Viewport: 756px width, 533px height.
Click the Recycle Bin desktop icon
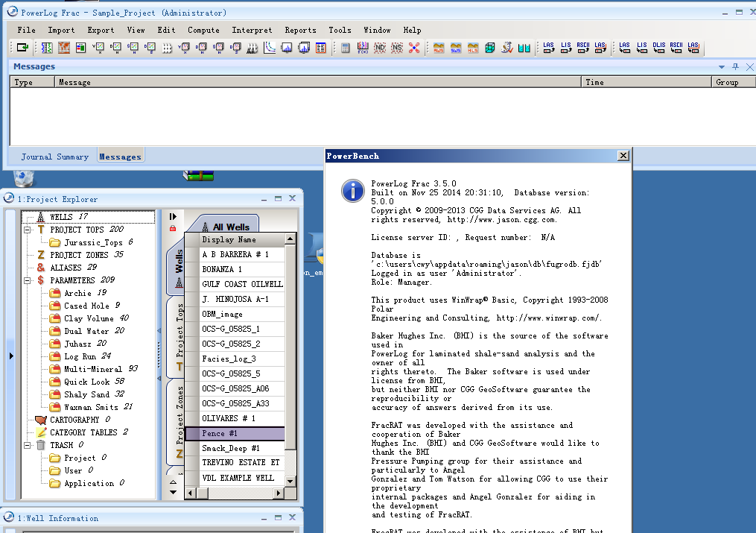click(x=24, y=178)
